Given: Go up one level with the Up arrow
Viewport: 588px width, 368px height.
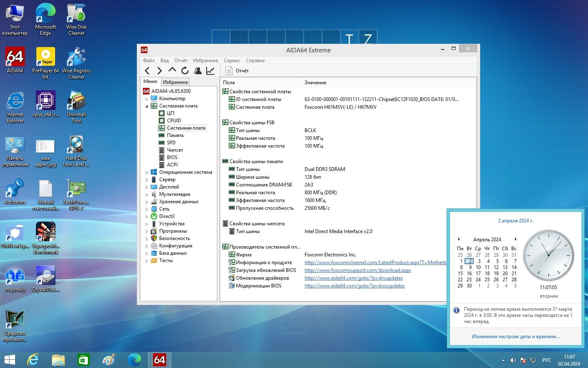Looking at the screenshot, I should (172, 70).
